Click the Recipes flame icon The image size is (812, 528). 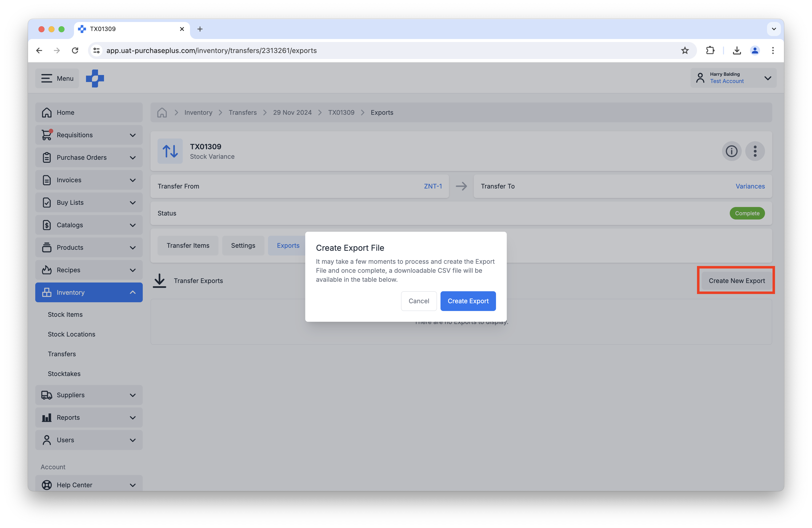(47, 270)
